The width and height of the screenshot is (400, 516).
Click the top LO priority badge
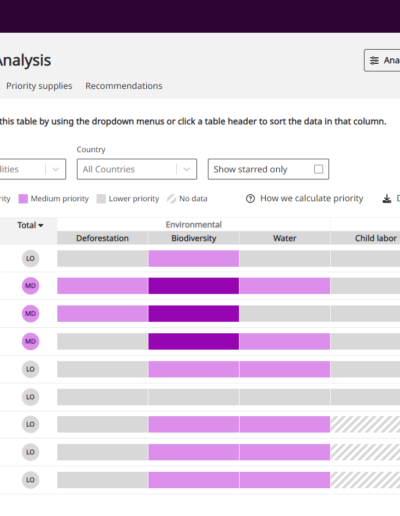(x=30, y=258)
